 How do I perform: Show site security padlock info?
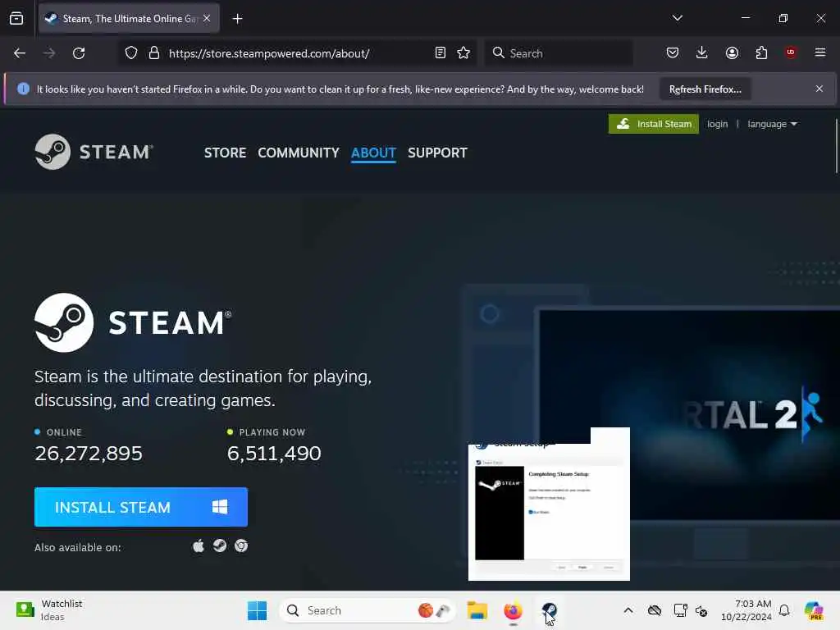[x=154, y=53]
